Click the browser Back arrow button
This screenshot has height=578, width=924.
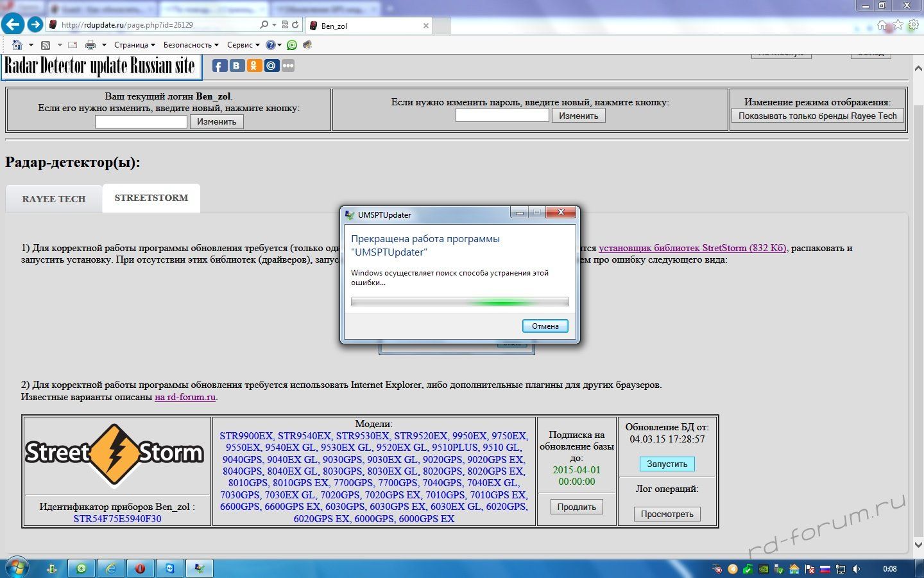13,25
